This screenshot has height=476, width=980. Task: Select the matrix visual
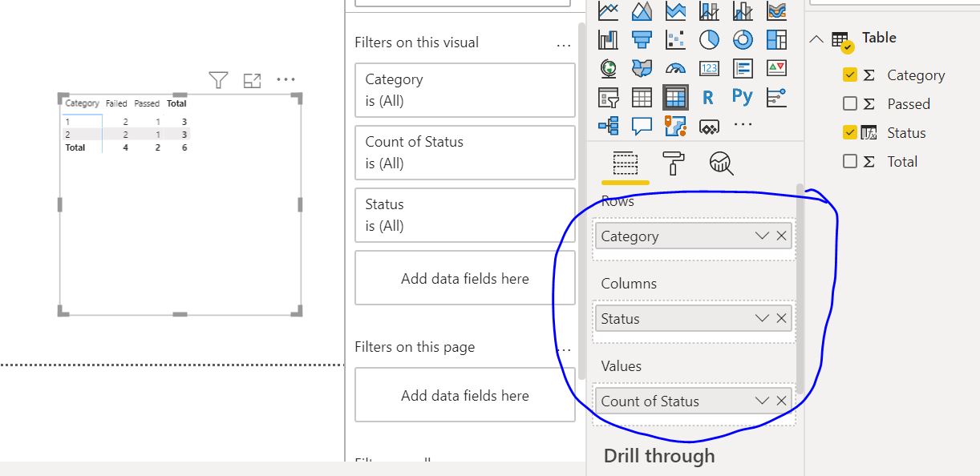(675, 98)
